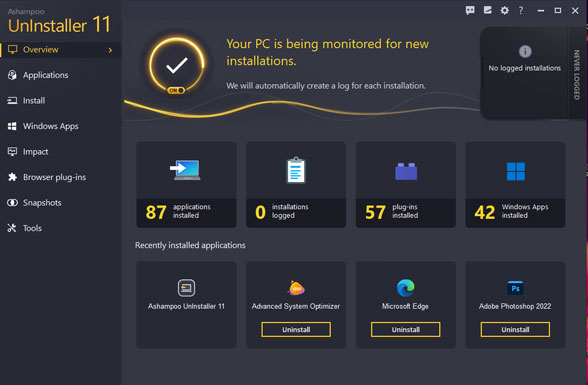Click the blue Windows logo tile icon
Screen dimensions: 588x385
point(516,171)
